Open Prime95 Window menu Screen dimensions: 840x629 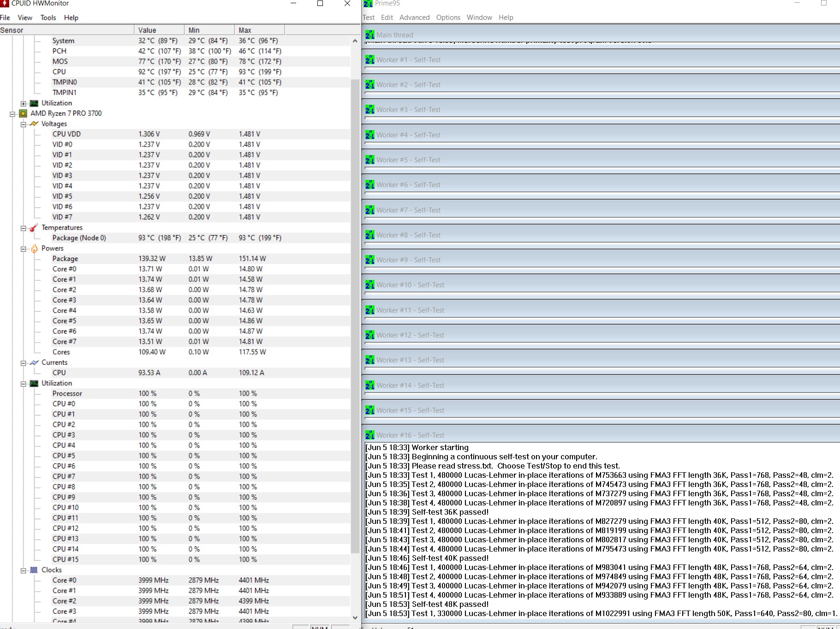[x=479, y=18]
